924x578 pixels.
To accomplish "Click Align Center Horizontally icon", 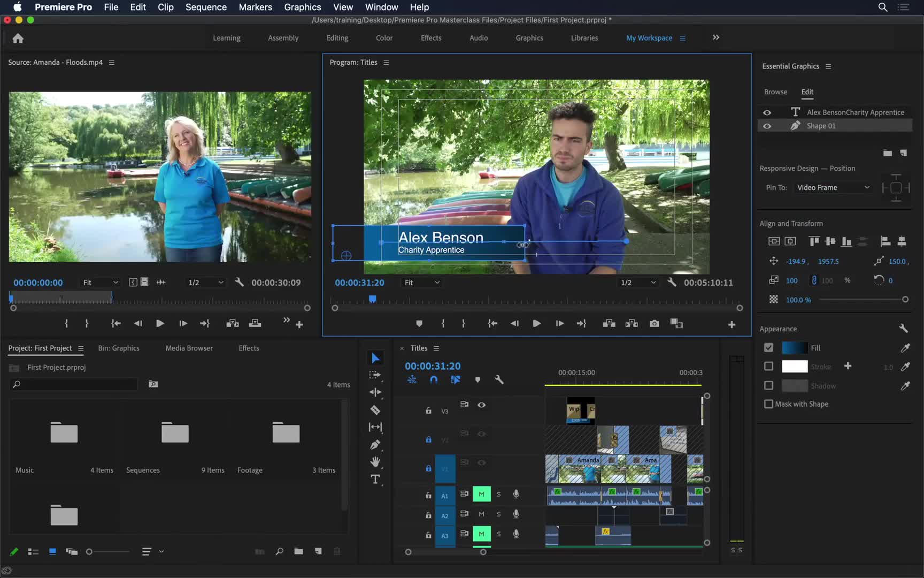I will [790, 241].
